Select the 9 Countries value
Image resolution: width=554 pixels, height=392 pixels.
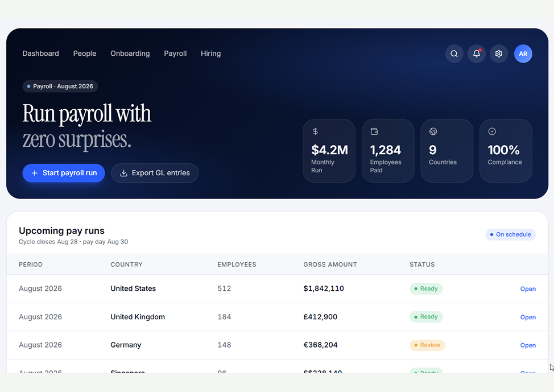point(433,150)
